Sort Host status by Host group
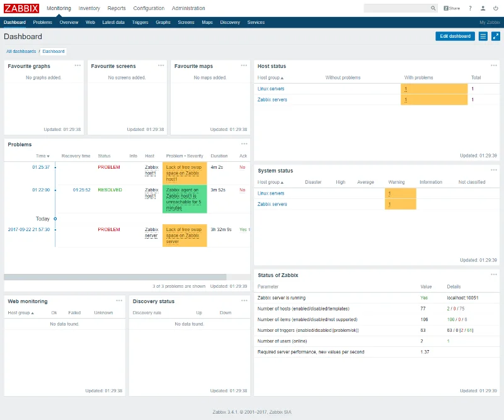The image size is (504, 420). [x=270, y=77]
